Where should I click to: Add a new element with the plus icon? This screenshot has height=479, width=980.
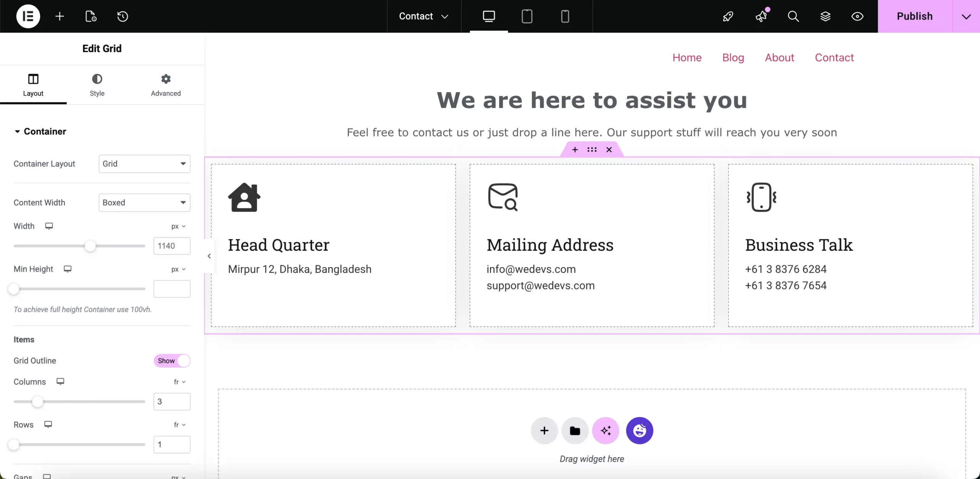pyautogui.click(x=59, y=16)
